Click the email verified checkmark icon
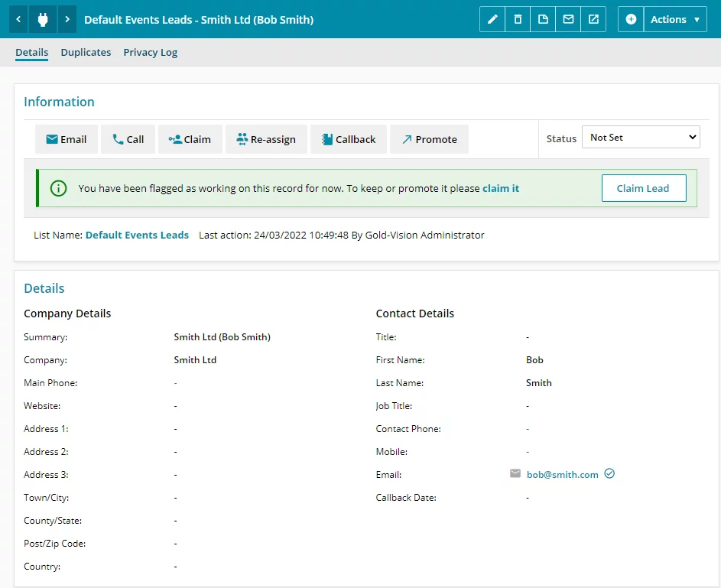This screenshot has width=721, height=588. click(x=609, y=474)
